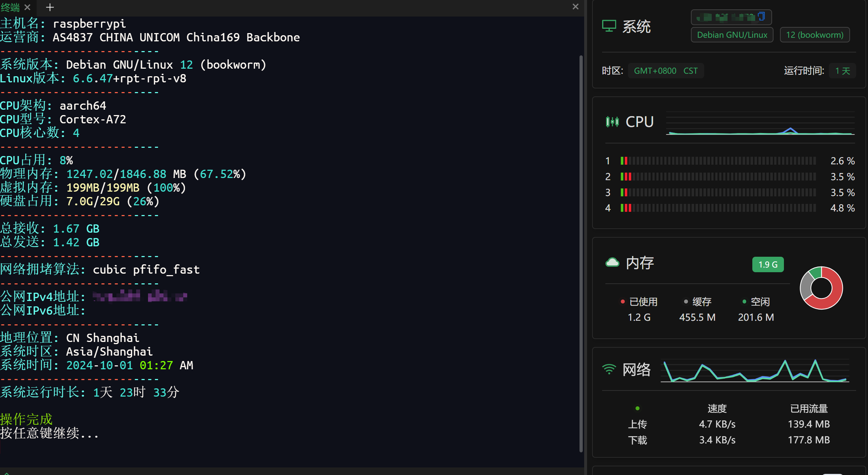Viewport: 868px width, 475px height.
Task: Click the green upload status dot
Action: click(x=637, y=408)
